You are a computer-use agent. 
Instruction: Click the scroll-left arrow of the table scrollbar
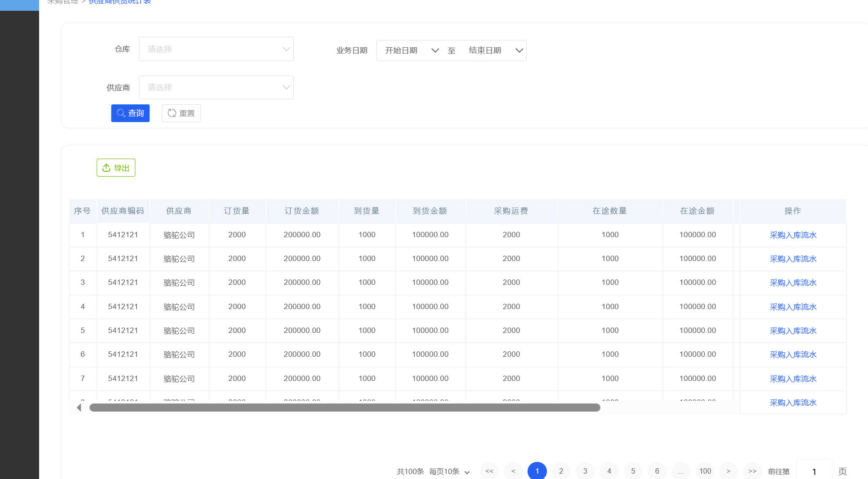(79, 408)
